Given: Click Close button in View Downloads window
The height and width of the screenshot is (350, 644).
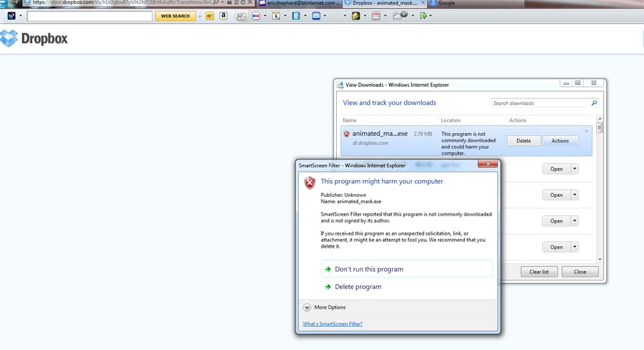Looking at the screenshot, I should (x=580, y=272).
